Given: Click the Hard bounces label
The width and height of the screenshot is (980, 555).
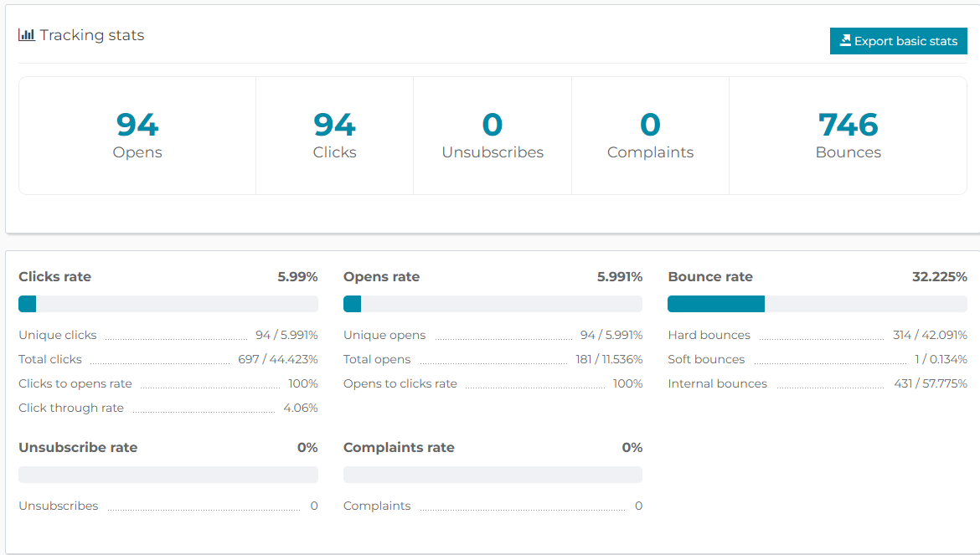Looking at the screenshot, I should (x=709, y=335).
